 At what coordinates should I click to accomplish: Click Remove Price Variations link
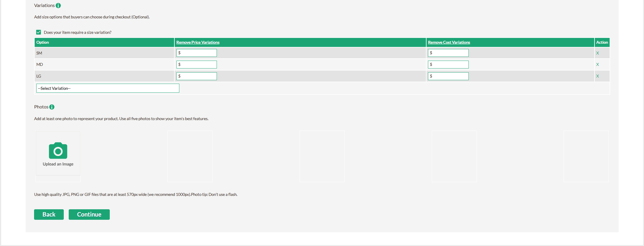(x=198, y=42)
